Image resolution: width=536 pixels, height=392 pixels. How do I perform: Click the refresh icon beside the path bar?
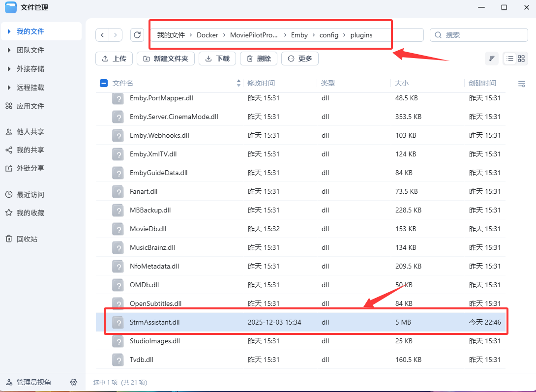click(x=137, y=35)
